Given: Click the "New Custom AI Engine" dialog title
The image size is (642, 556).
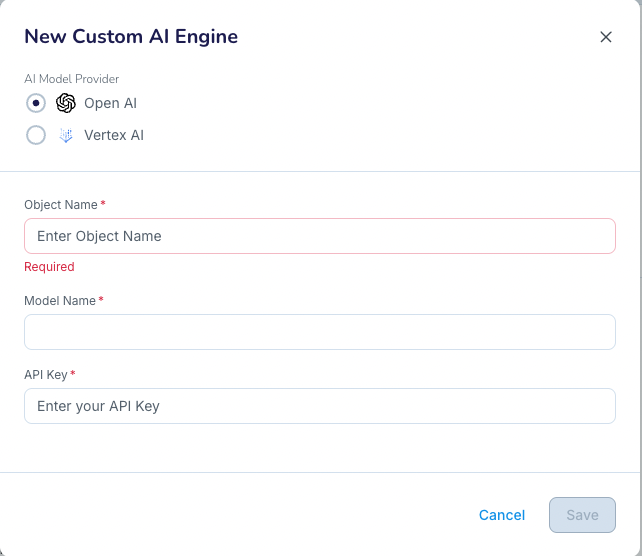Looking at the screenshot, I should tap(131, 37).
